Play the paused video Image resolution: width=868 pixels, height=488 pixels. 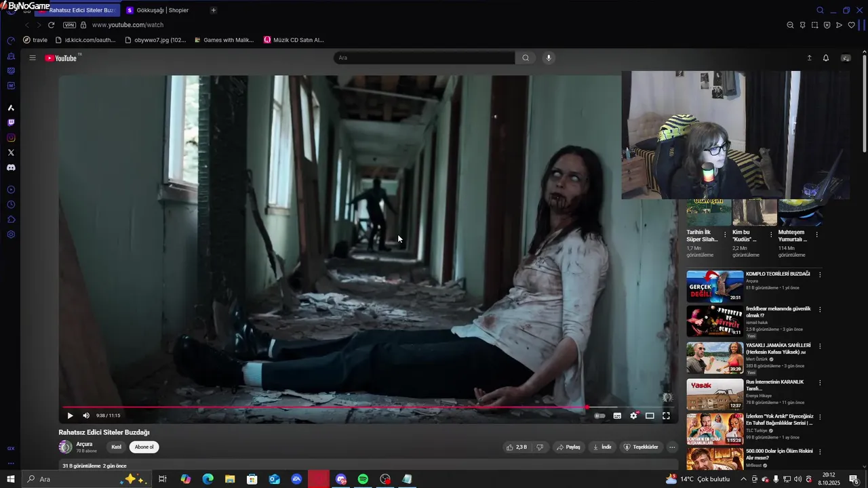tap(70, 415)
